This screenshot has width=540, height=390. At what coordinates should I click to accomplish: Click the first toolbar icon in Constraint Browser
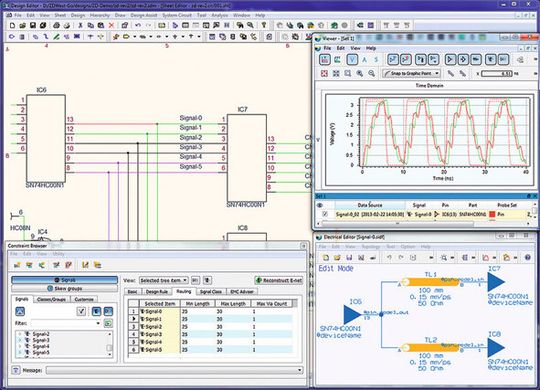tap(17, 265)
